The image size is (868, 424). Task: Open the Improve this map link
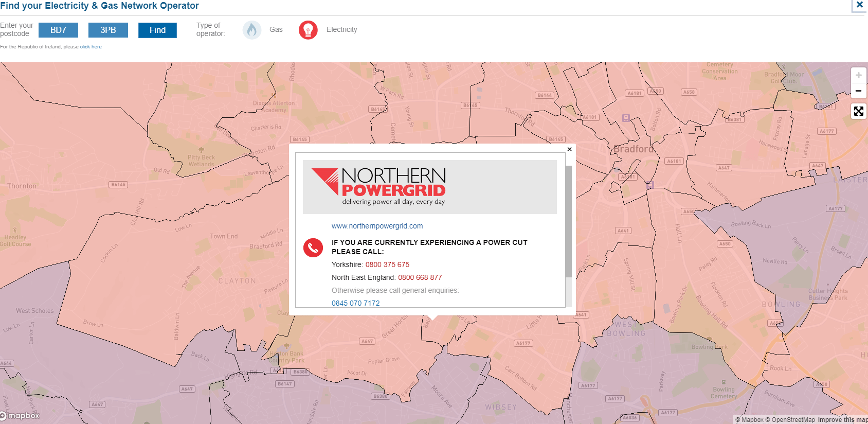coord(842,420)
